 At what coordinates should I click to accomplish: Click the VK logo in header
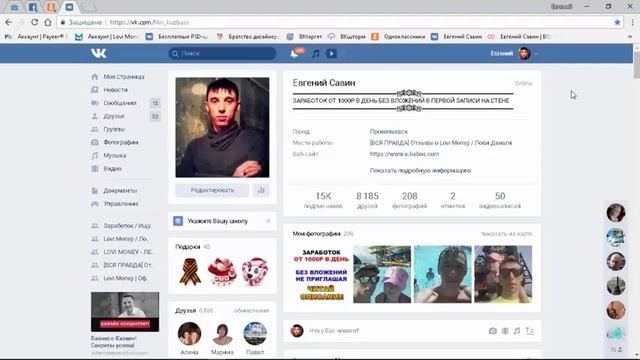point(99,53)
